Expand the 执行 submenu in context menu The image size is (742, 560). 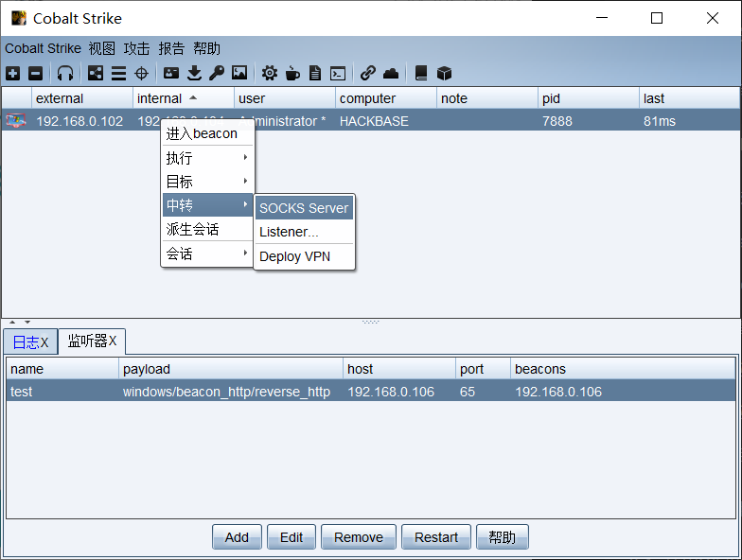coord(207,158)
